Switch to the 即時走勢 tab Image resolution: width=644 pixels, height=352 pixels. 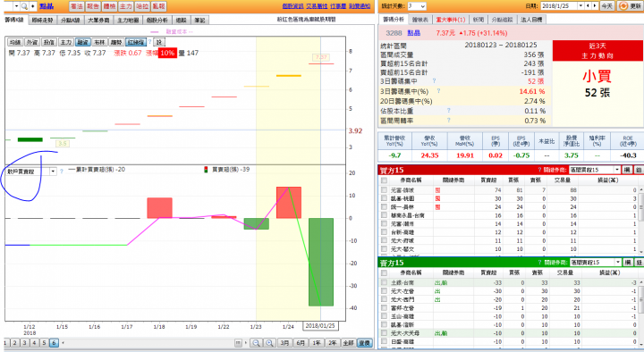pyautogui.click(x=43, y=20)
